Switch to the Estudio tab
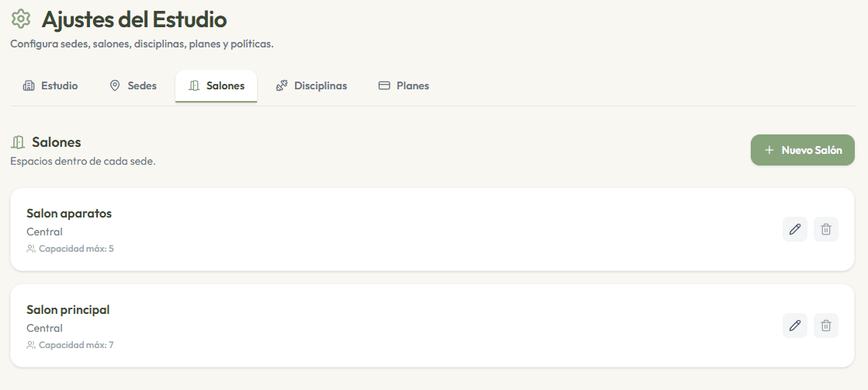 click(x=50, y=86)
